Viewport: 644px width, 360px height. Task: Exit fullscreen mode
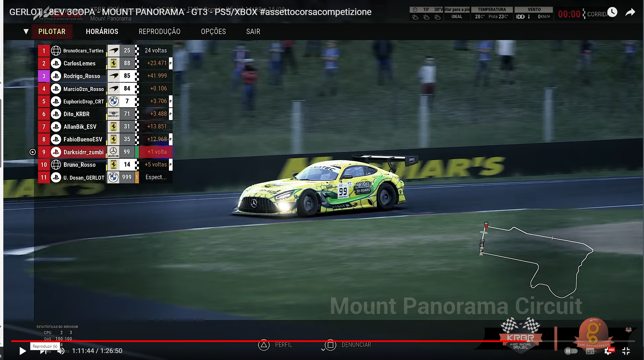[x=626, y=351]
